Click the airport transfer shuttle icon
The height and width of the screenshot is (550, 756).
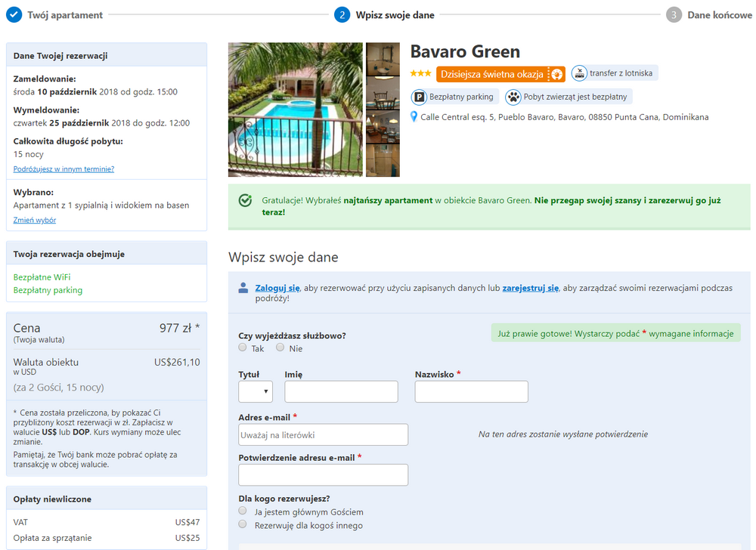579,73
